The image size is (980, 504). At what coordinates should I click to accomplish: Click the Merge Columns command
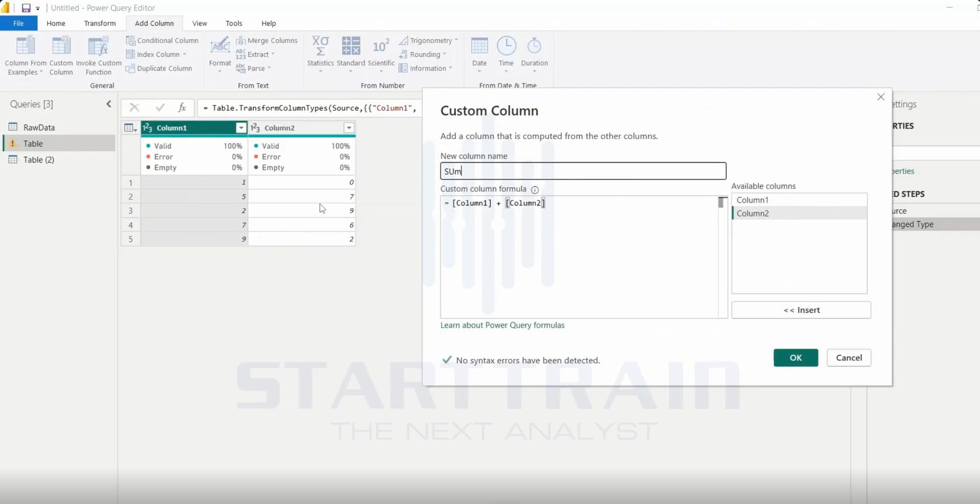[267, 40]
